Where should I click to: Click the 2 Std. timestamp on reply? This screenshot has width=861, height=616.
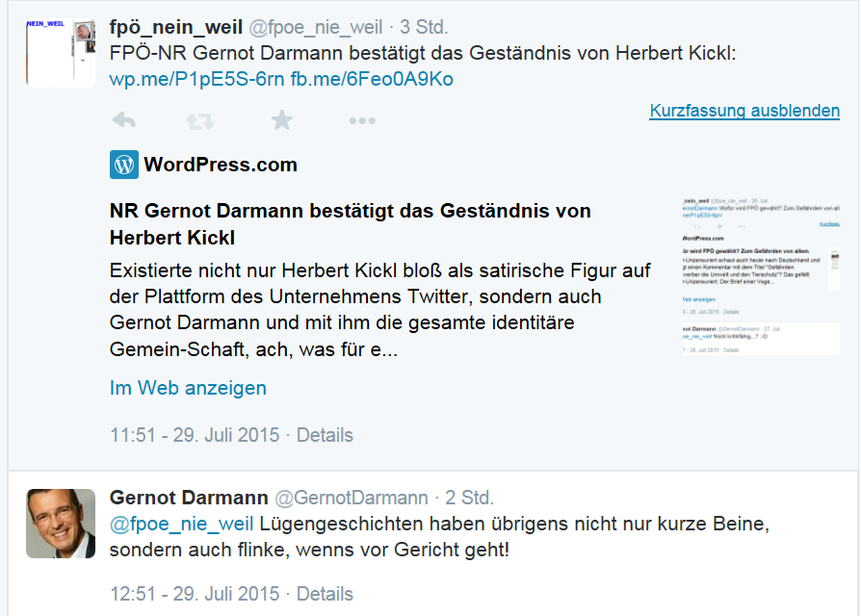coord(469,498)
